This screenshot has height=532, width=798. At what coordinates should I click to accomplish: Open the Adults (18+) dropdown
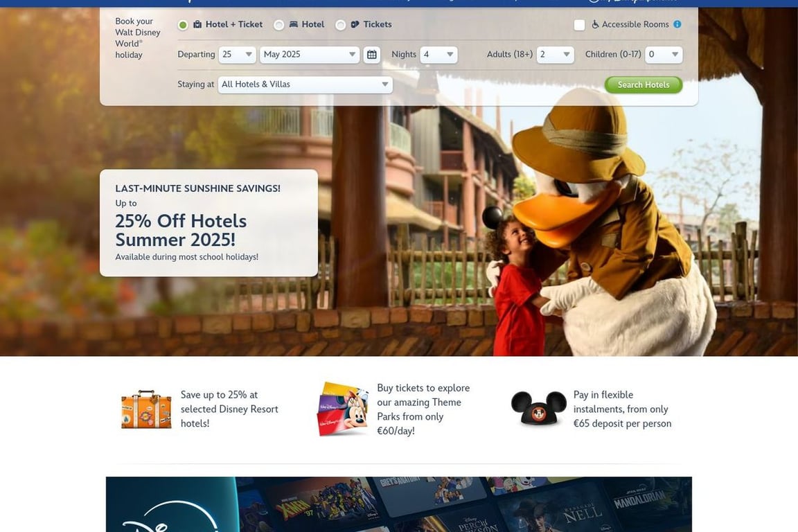point(556,55)
